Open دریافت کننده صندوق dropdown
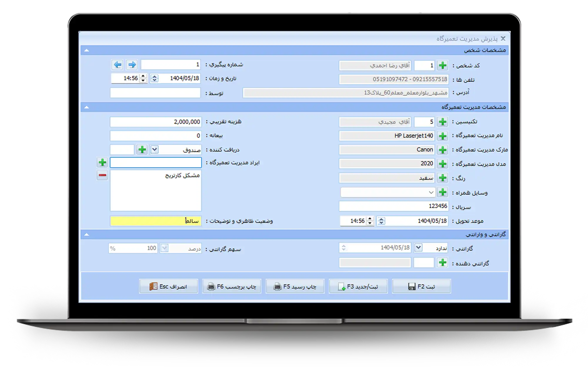 [x=155, y=150]
